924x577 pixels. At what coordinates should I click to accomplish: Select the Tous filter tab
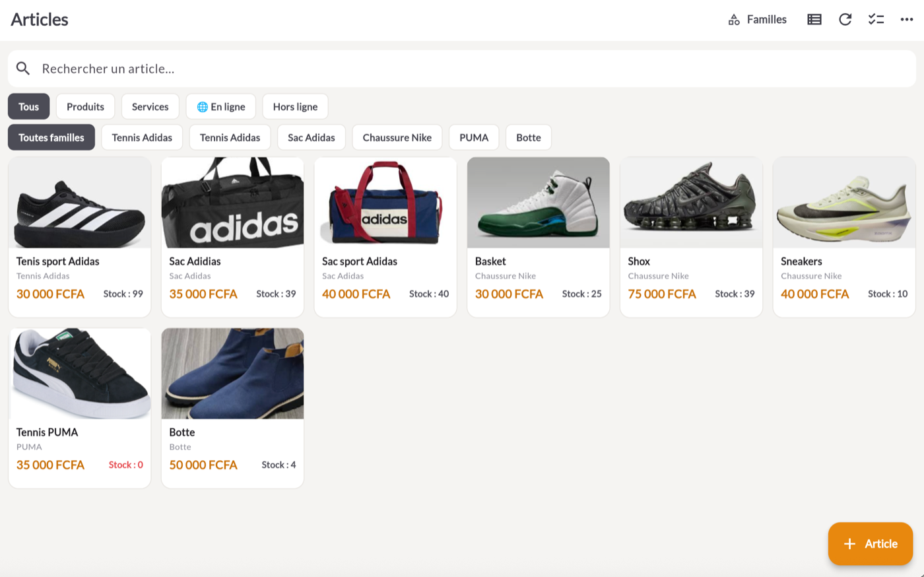[x=29, y=107]
